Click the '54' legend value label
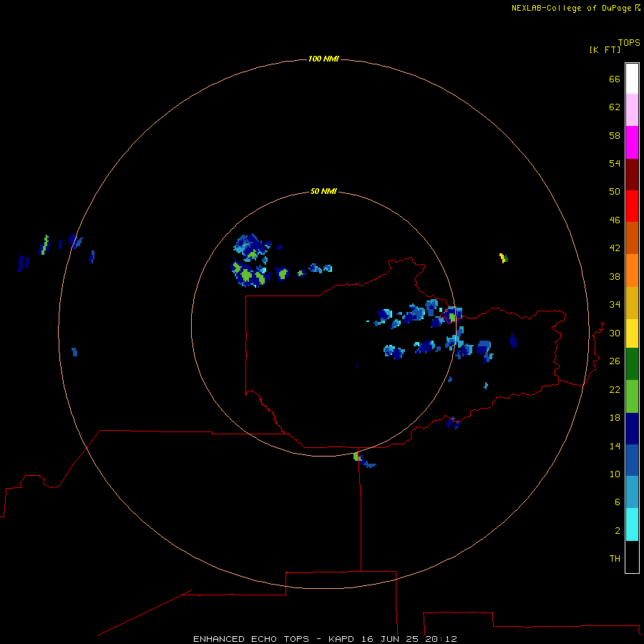The height and width of the screenshot is (644, 644). pos(615,163)
